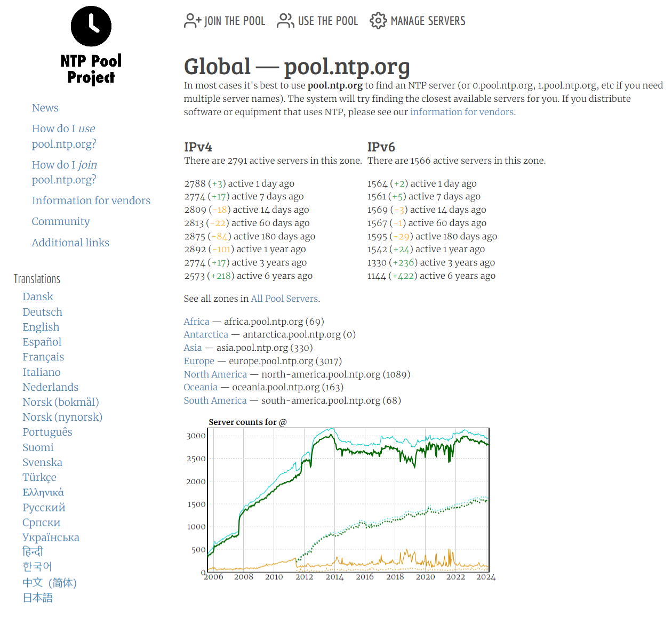Switch language to Nederlands
The height and width of the screenshot is (618, 672).
point(51,387)
